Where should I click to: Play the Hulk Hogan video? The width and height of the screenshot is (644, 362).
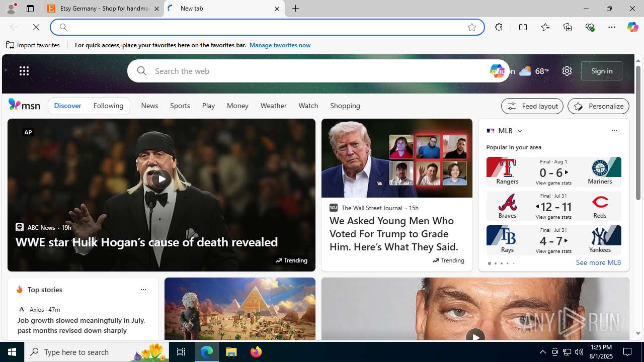[161, 179]
